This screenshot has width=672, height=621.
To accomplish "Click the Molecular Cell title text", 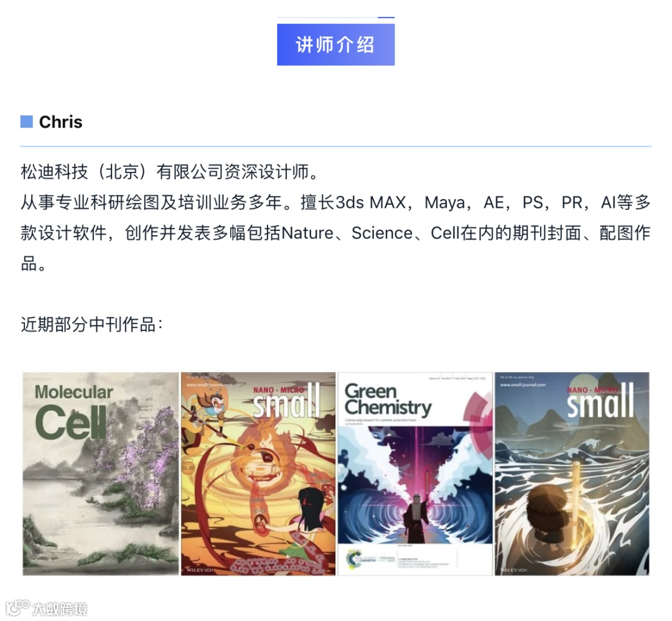I will 73,411.
